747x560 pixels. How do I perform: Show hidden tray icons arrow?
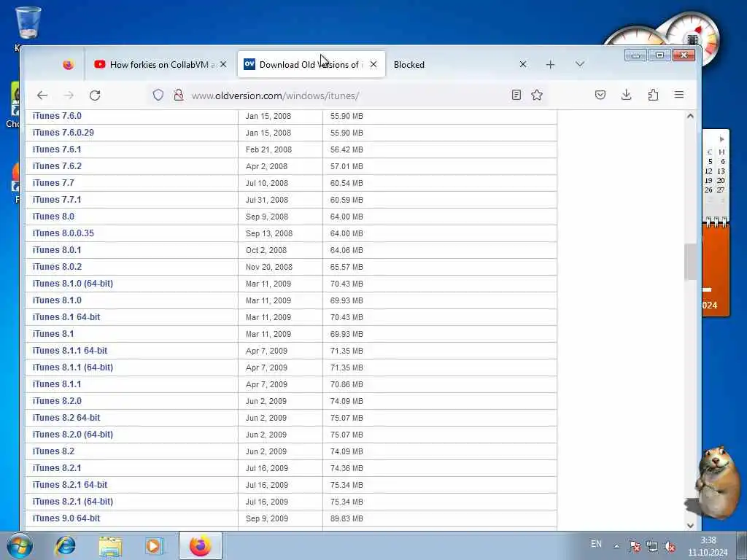click(x=616, y=546)
